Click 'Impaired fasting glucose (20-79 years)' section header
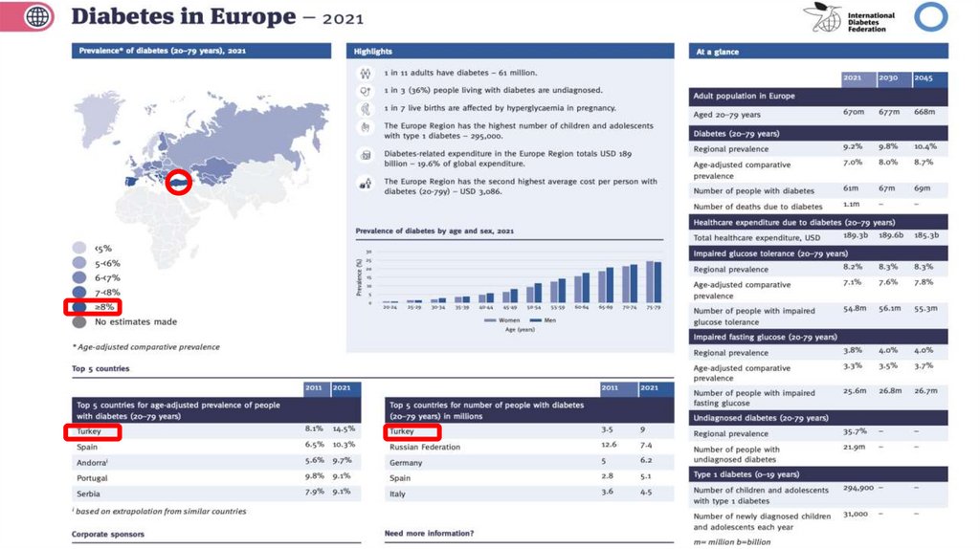Screen dimensions: 980x549 coord(818,337)
